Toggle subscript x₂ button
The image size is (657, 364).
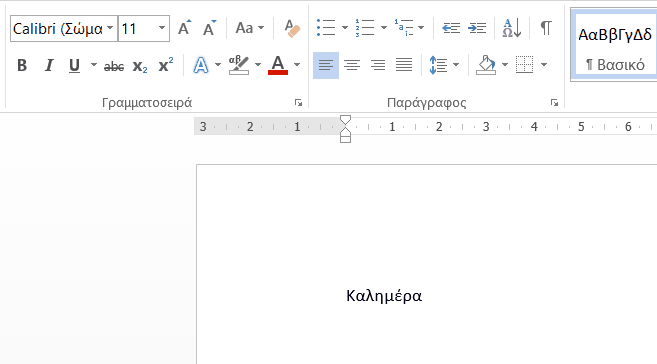[140, 66]
